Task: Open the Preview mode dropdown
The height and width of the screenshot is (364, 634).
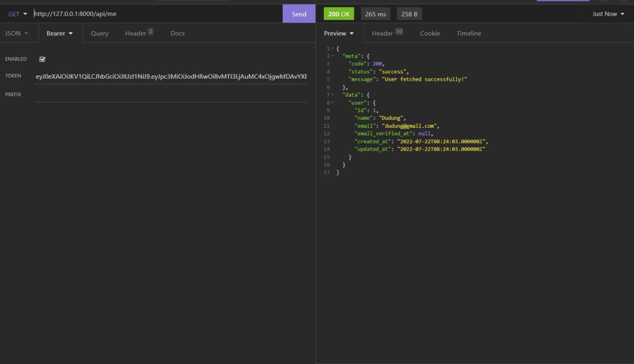Action: coord(339,33)
